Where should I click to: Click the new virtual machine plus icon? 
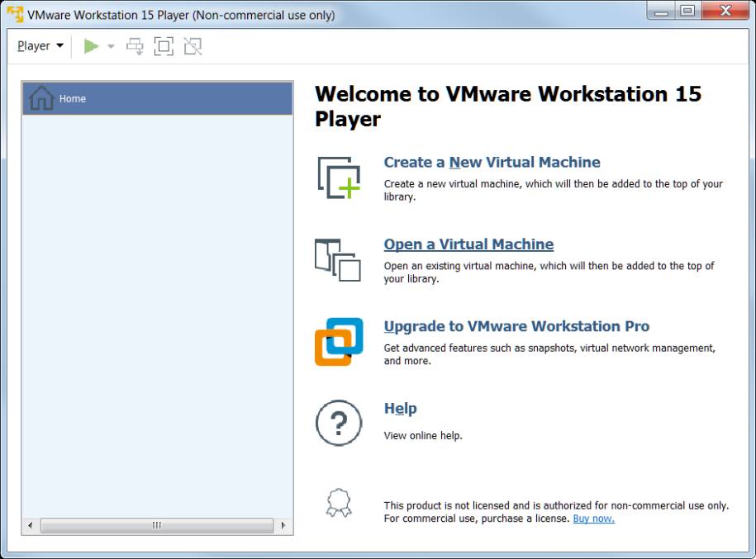[339, 178]
